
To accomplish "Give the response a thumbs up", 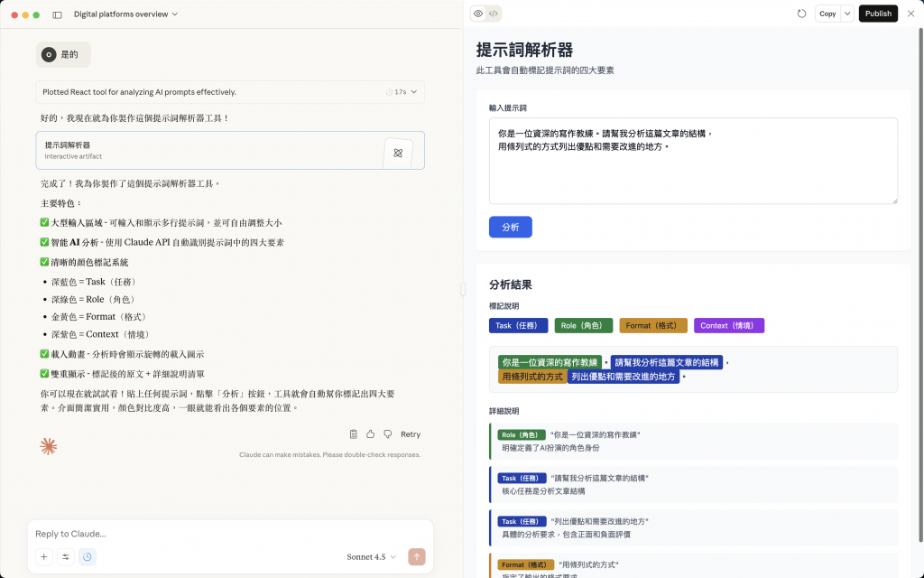I will (370, 434).
